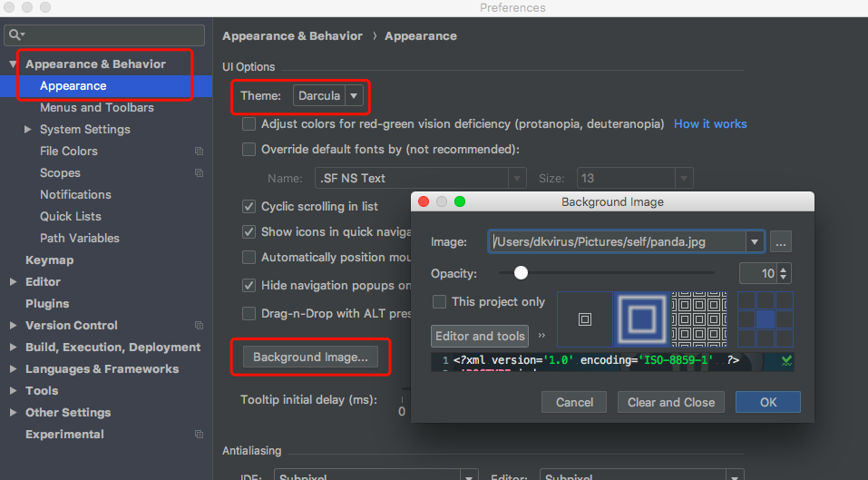868x480 pixels.
Task: Click the project-level icon beside Scopes
Action: click(x=199, y=172)
